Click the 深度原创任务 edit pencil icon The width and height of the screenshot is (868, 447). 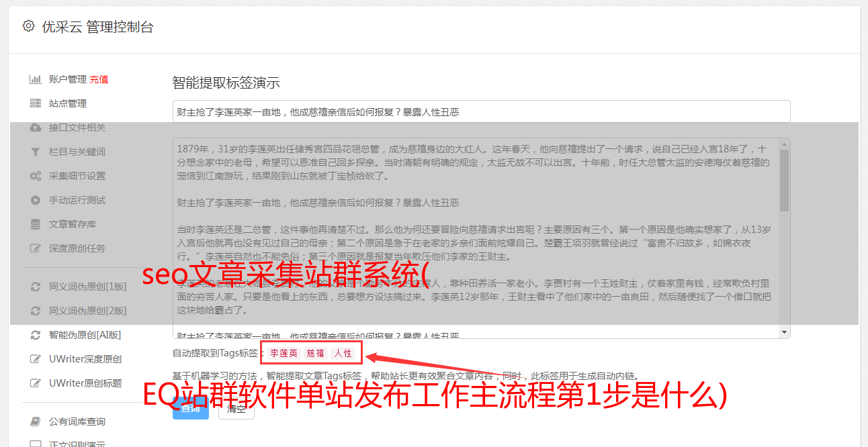pos(36,248)
